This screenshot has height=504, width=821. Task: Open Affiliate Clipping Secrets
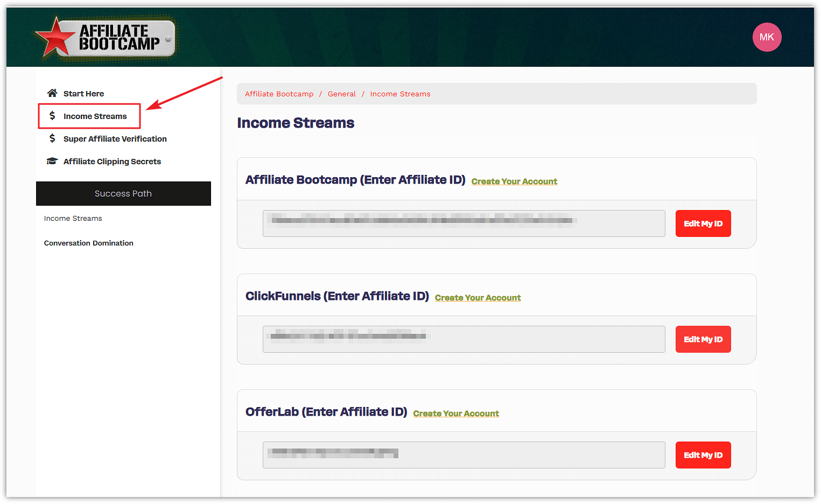pyautogui.click(x=112, y=162)
